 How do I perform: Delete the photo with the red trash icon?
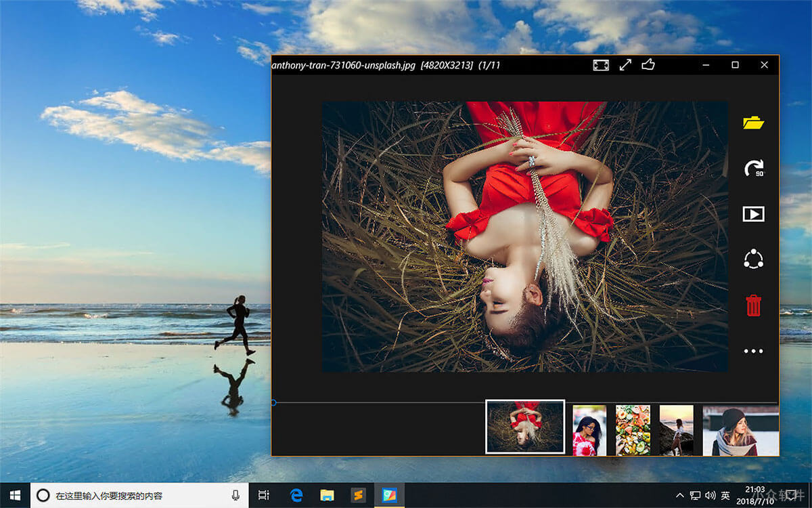(753, 305)
